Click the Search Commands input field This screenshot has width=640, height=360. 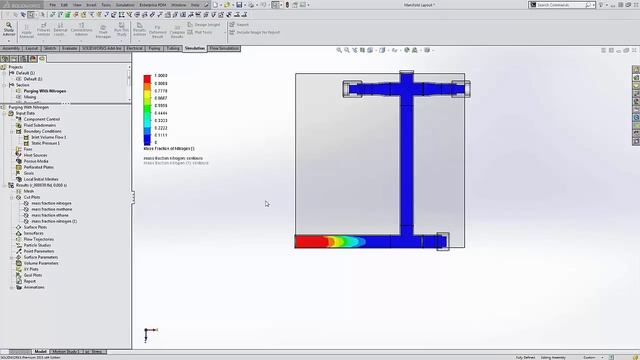(562, 5)
